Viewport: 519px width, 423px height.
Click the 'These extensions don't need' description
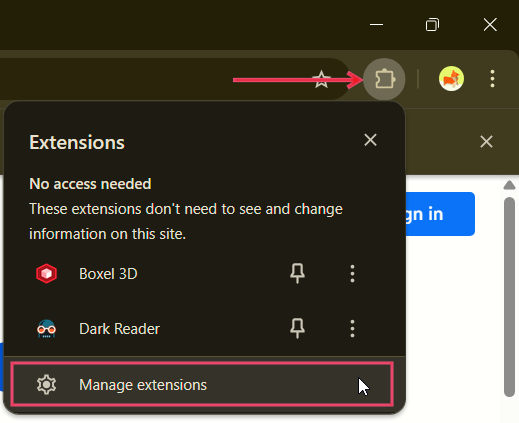186,221
